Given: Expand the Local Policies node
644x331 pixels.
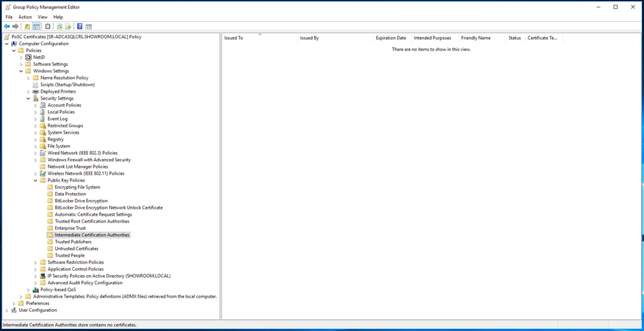Looking at the screenshot, I should click(35, 112).
